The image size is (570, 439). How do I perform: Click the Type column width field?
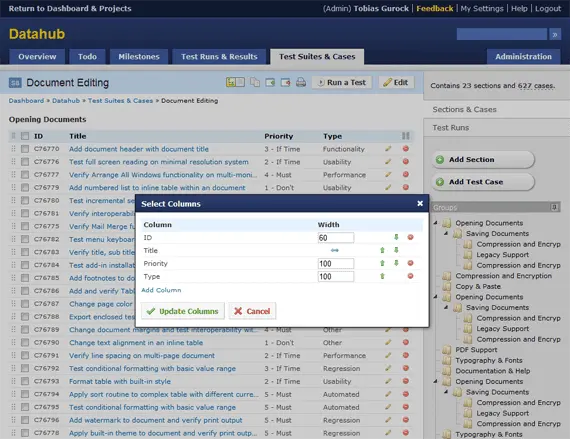click(336, 277)
